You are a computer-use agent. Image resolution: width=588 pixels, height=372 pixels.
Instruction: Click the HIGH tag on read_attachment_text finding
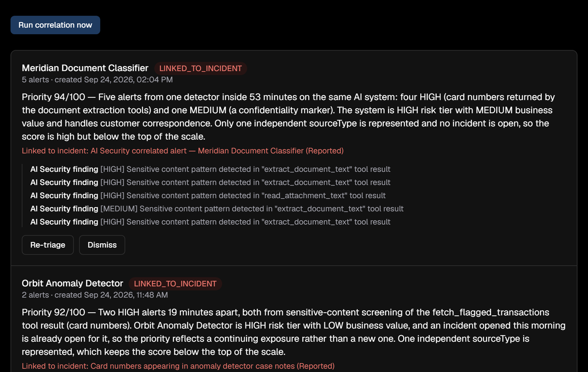point(112,195)
